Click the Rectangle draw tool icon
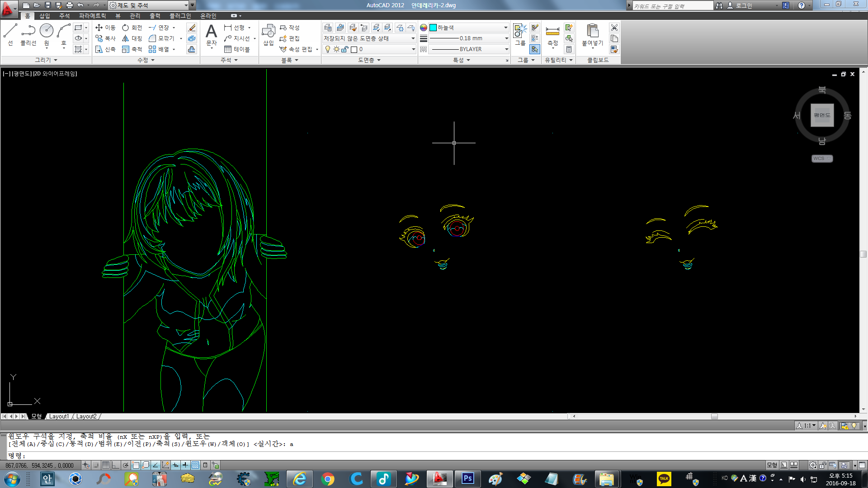 tap(78, 28)
